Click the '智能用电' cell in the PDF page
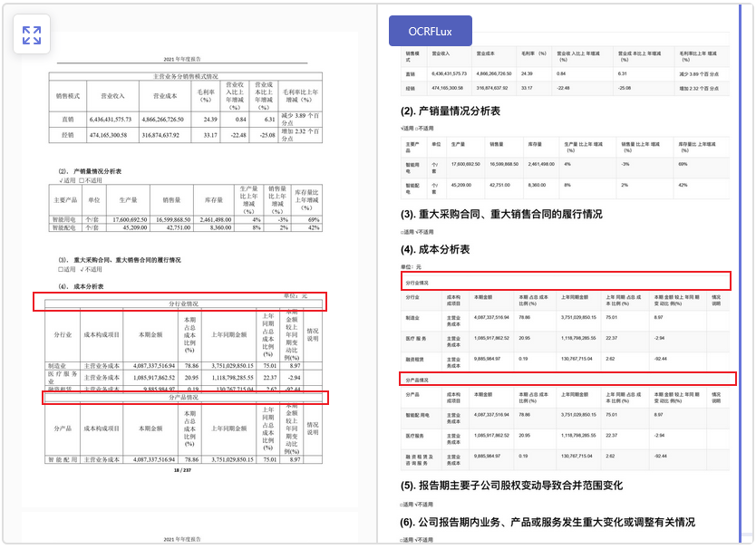 pyautogui.click(x=63, y=220)
